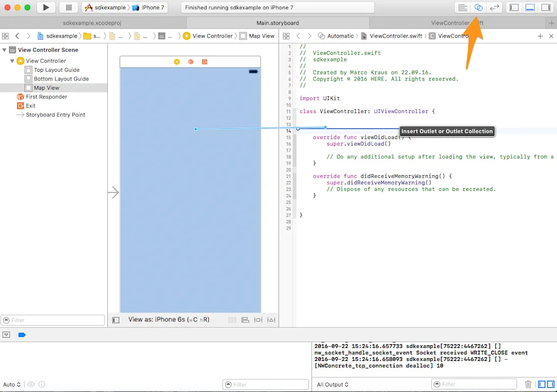Toggle breakpoints activation
This screenshot has width=557, height=392.
22,335
